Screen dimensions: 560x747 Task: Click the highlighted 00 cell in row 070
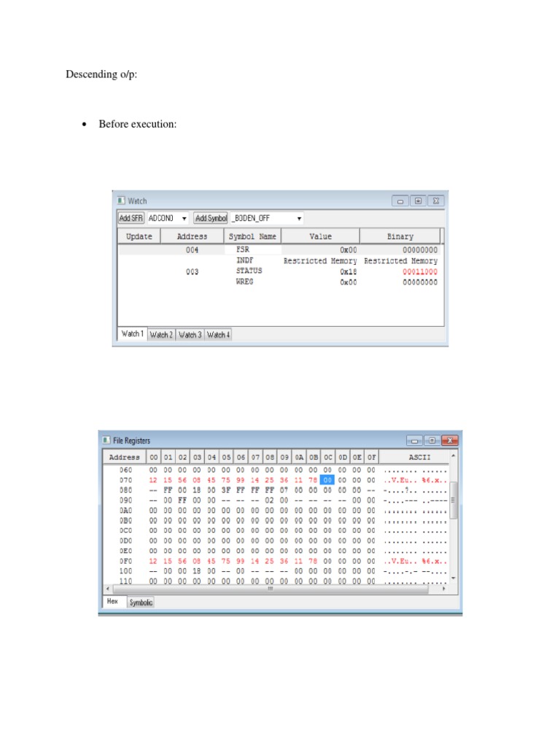(327, 480)
